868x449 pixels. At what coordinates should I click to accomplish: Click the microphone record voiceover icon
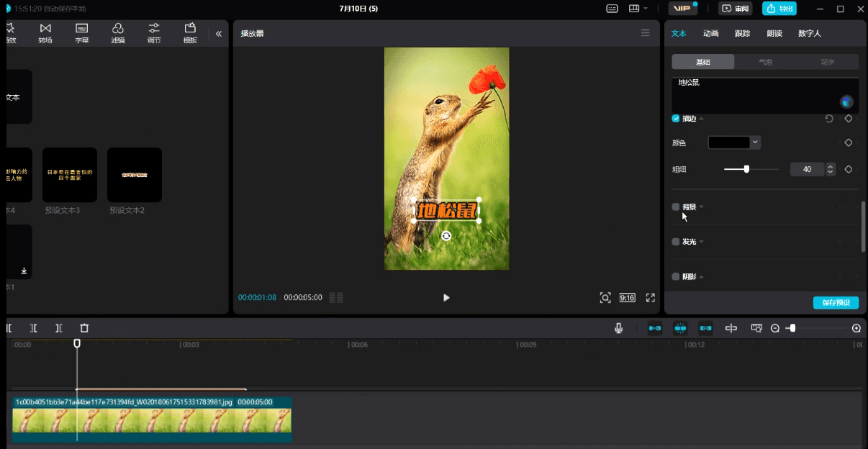pos(618,328)
